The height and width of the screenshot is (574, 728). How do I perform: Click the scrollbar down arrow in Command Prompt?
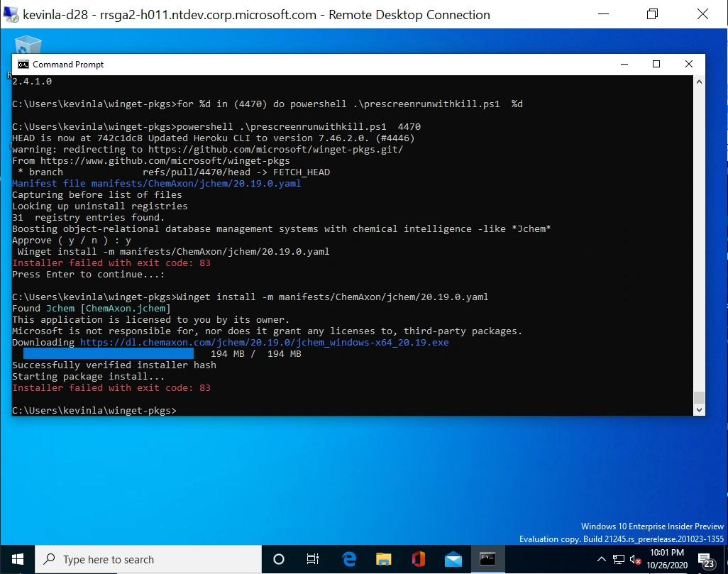pos(700,409)
